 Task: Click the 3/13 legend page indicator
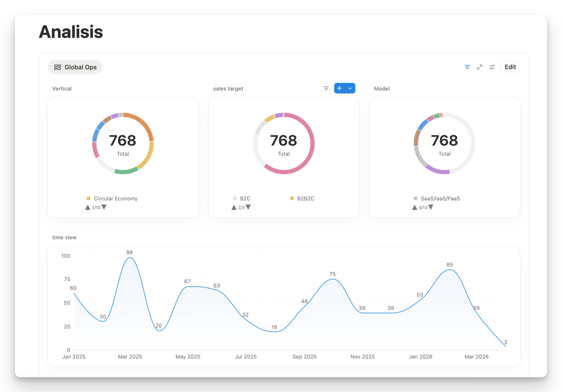423,207
